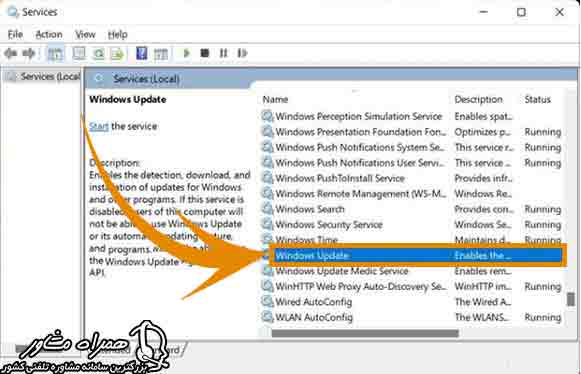581x374 pixels.
Task: Select Windows Remote Management (WS-M... name
Action: [361, 194]
